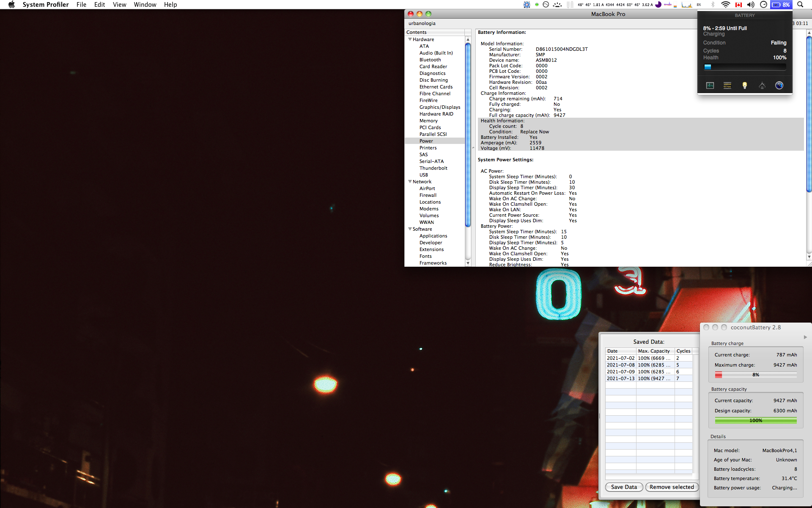Collapse the Hardware tree section
Viewport: 812px width, 508px height.
pyautogui.click(x=410, y=39)
